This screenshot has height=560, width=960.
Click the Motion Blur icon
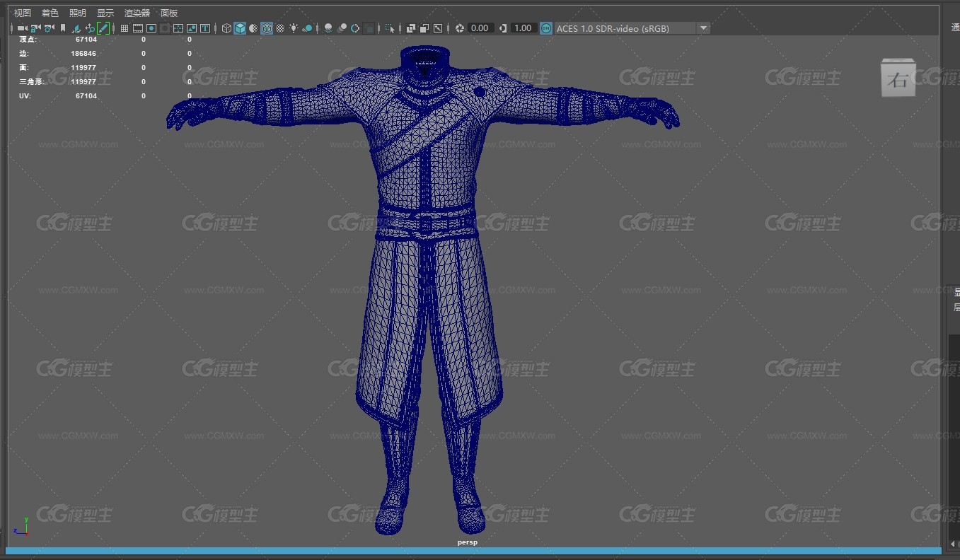click(342, 28)
